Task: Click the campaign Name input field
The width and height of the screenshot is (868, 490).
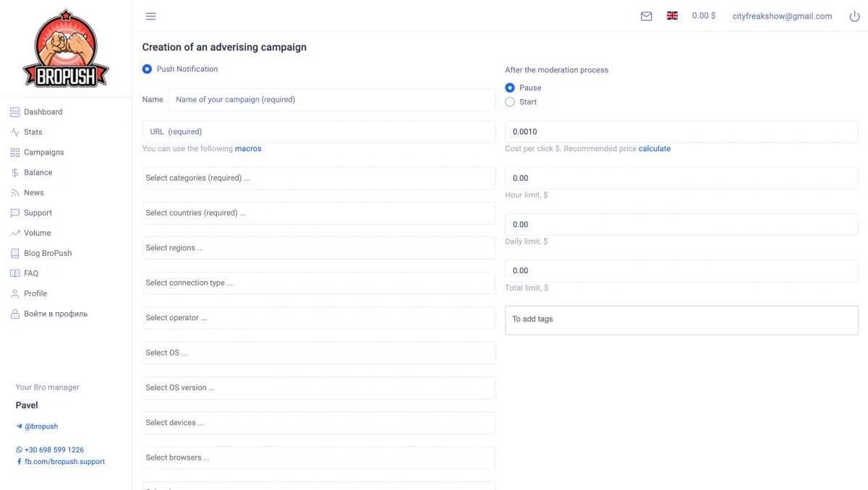Action: pyautogui.click(x=331, y=100)
